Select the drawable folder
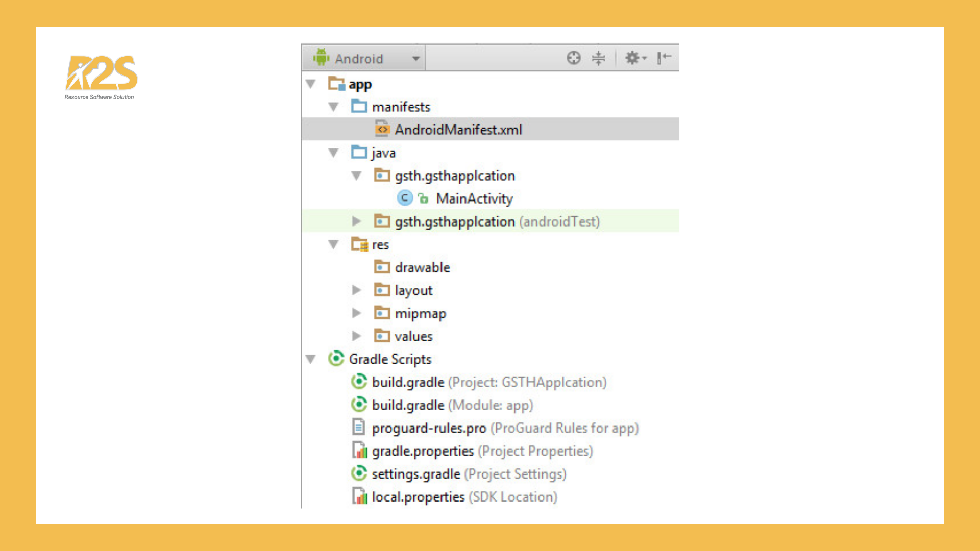980x551 pixels. (x=422, y=267)
